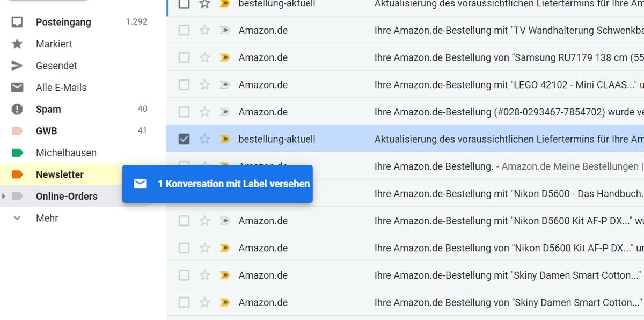Click importance marker on LEGO 42102 email

225,85
